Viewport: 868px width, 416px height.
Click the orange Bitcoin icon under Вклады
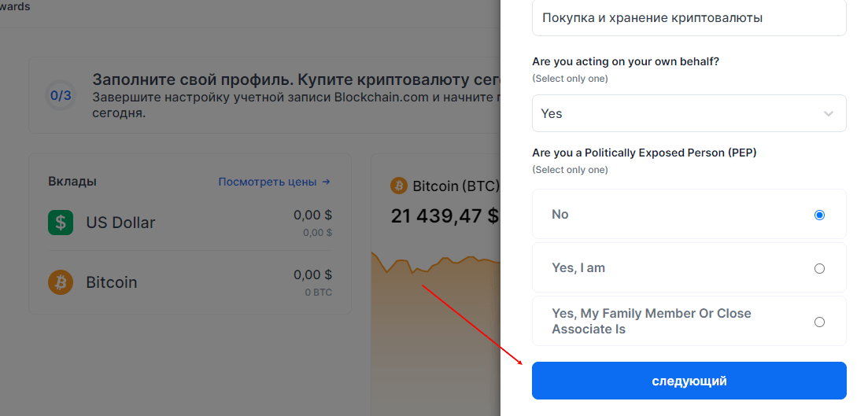pos(61,282)
